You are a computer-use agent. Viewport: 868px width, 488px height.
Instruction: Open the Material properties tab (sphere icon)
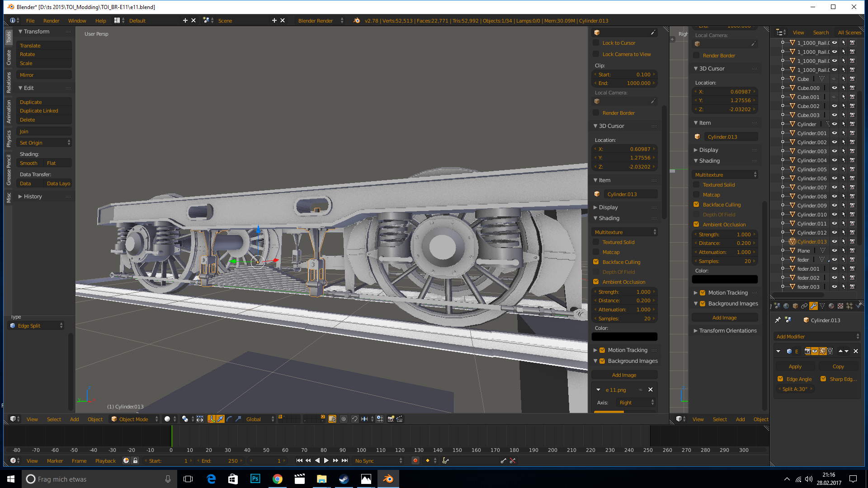831,306
